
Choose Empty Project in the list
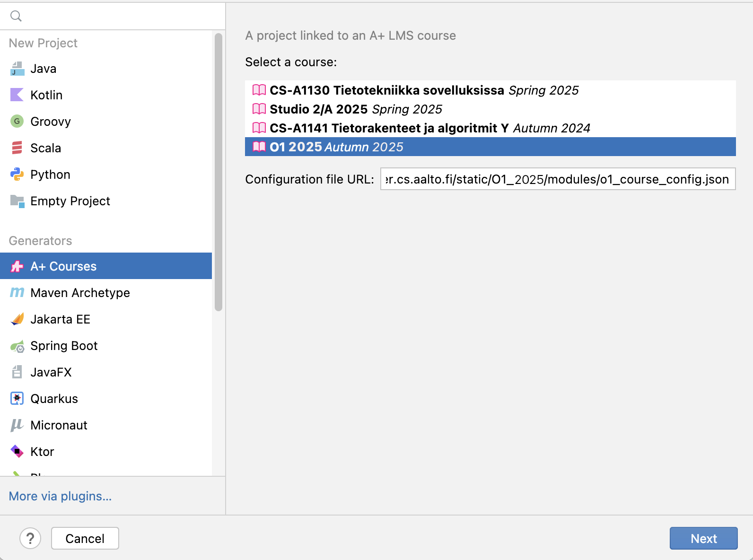pyautogui.click(x=70, y=201)
